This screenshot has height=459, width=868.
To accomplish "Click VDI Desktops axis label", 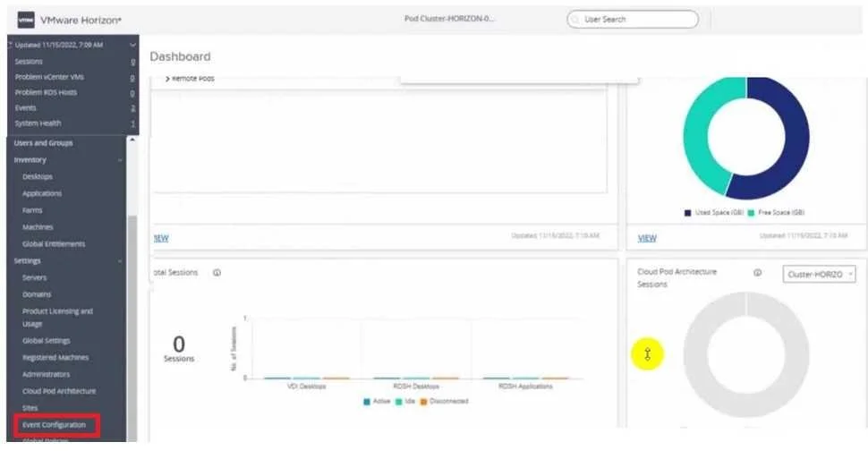I will 306,386.
